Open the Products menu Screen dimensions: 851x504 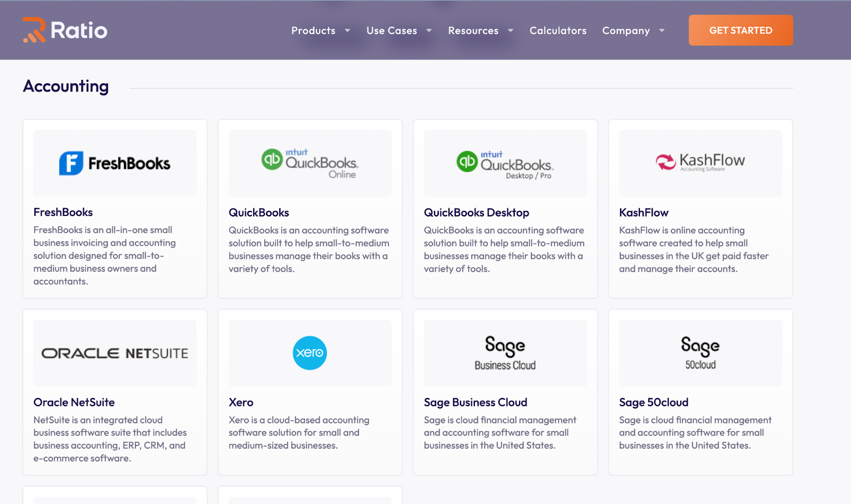(313, 30)
